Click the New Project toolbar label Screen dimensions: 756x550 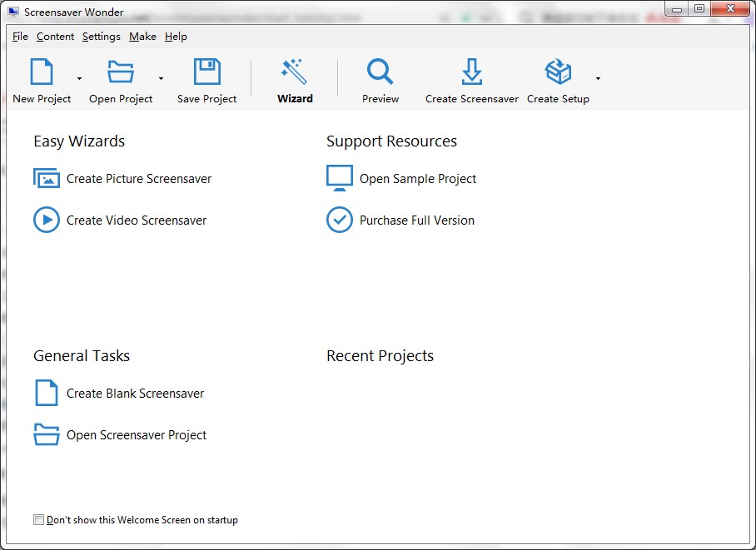[x=42, y=99]
